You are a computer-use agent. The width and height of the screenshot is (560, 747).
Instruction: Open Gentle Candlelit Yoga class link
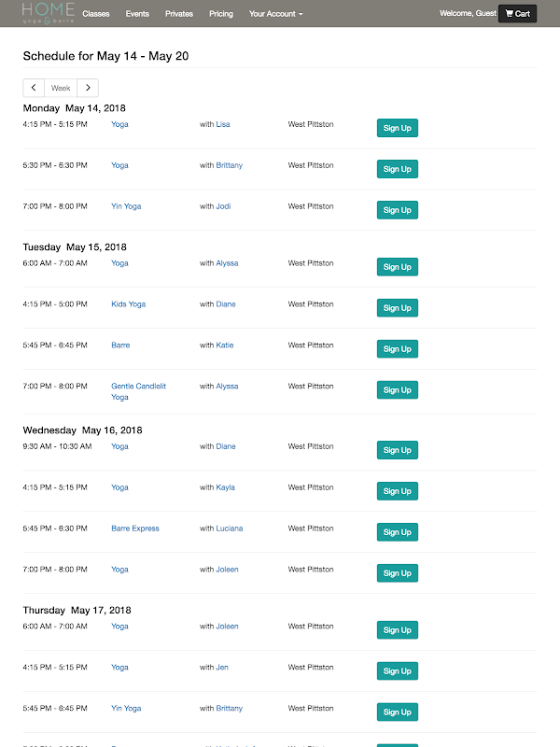[138, 387]
